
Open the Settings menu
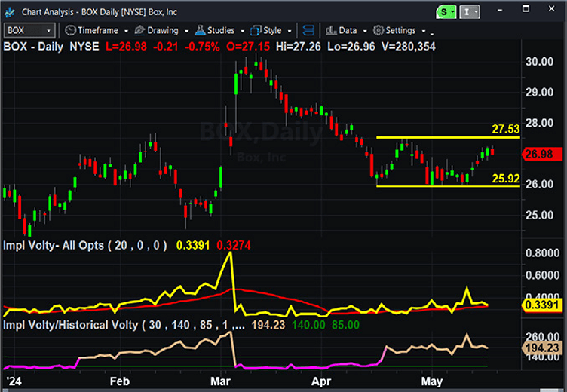pyautogui.click(x=400, y=31)
